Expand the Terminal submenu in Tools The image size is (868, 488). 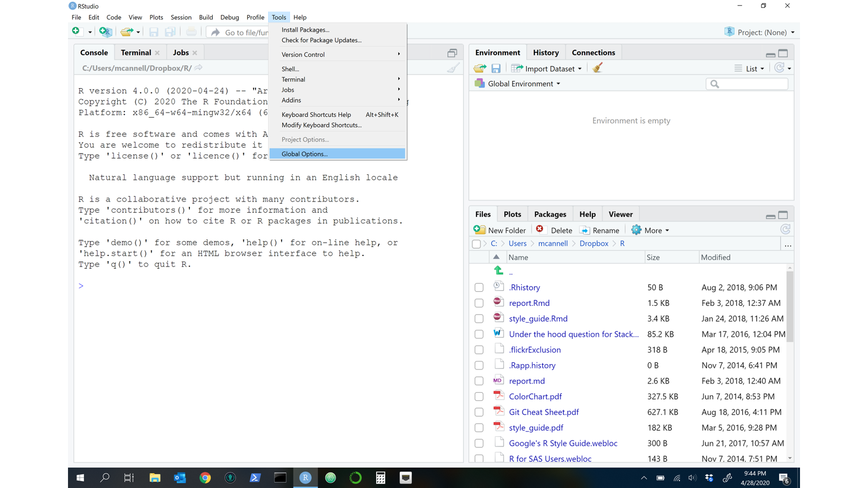(x=337, y=79)
